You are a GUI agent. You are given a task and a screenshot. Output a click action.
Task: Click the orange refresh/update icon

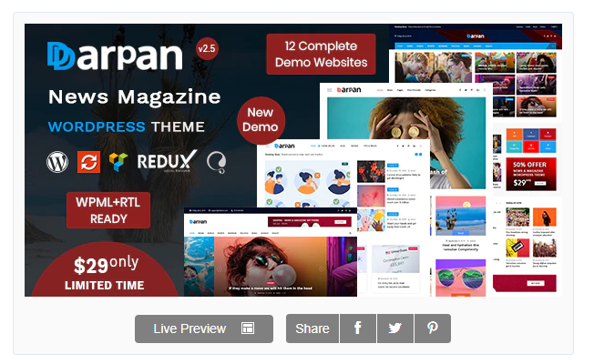click(x=88, y=162)
